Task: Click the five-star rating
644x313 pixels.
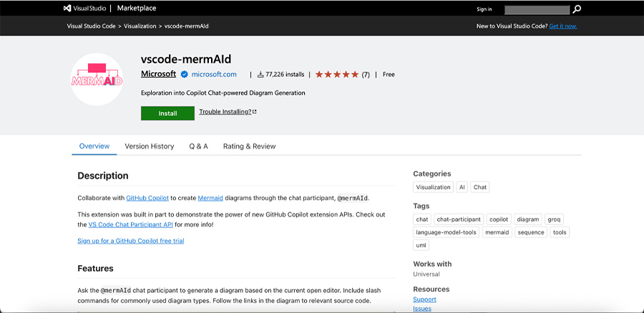Action: [337, 74]
